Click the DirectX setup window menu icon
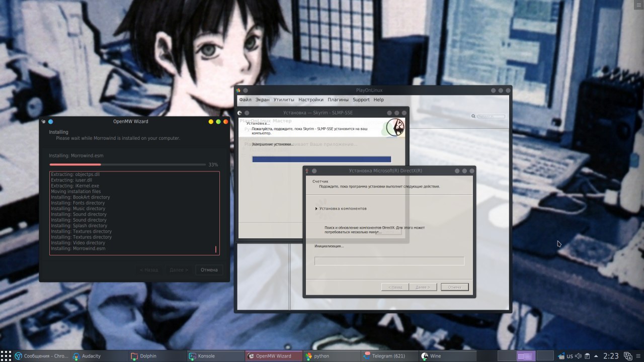Viewport: 644px width, 362px height. 307,170
